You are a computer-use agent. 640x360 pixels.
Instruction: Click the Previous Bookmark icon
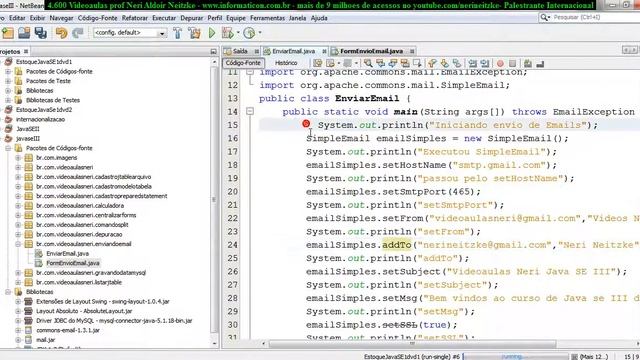432,63
